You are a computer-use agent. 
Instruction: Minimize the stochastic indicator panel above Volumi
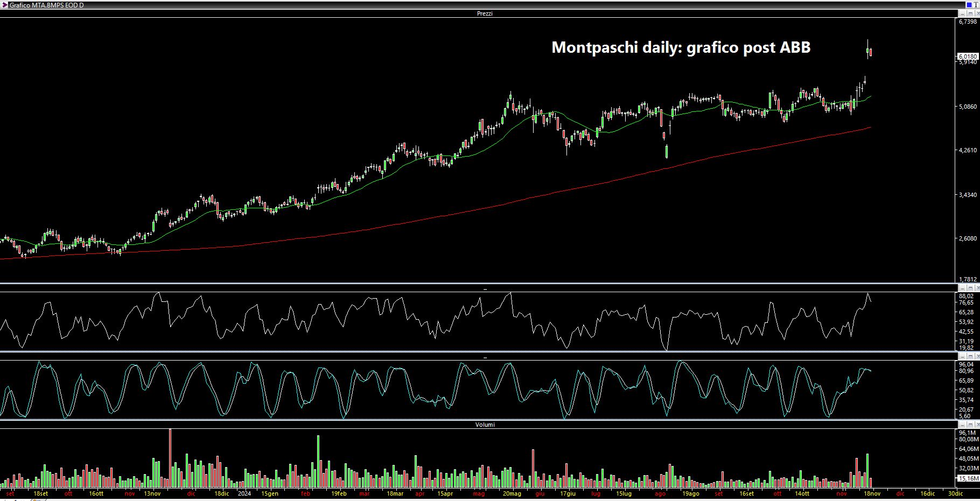(x=962, y=356)
